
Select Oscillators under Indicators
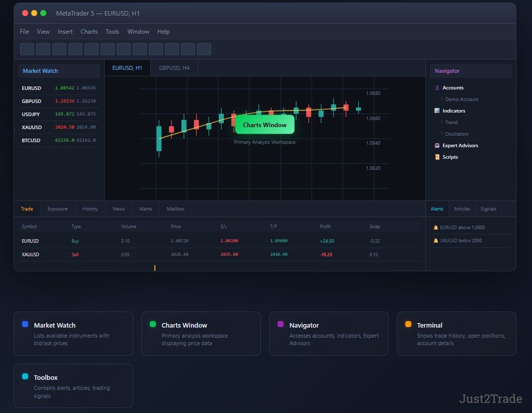(456, 134)
